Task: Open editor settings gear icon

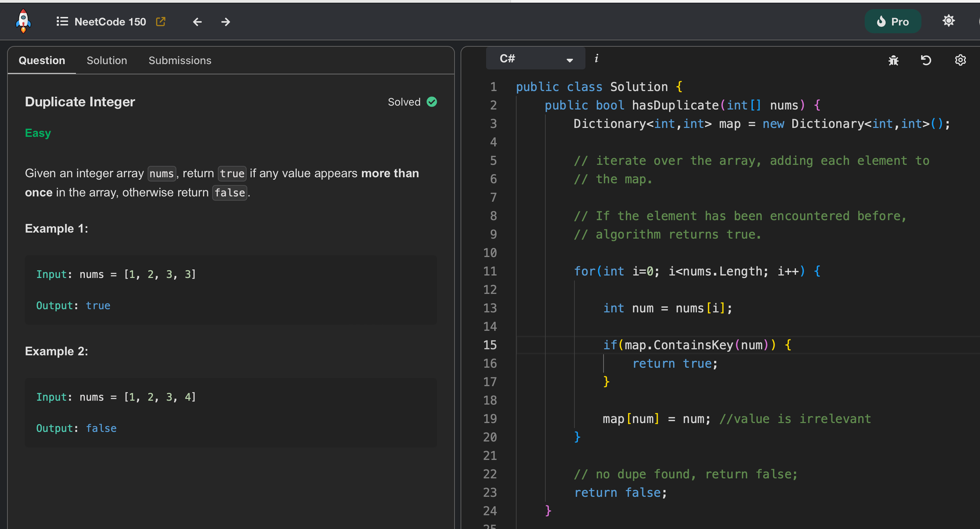Action: point(960,60)
